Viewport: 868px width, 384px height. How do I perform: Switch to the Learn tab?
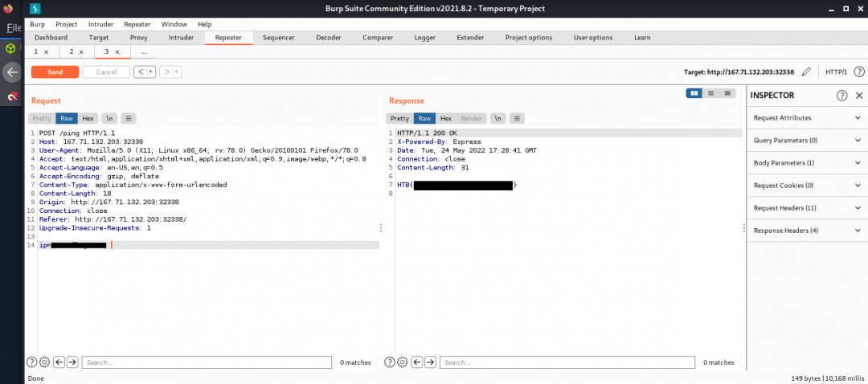point(642,38)
